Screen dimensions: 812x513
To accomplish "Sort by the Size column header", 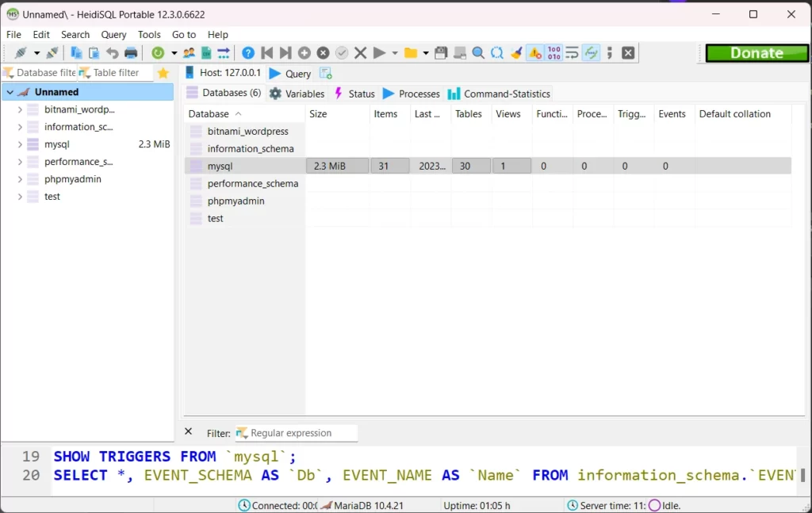I will (338, 114).
